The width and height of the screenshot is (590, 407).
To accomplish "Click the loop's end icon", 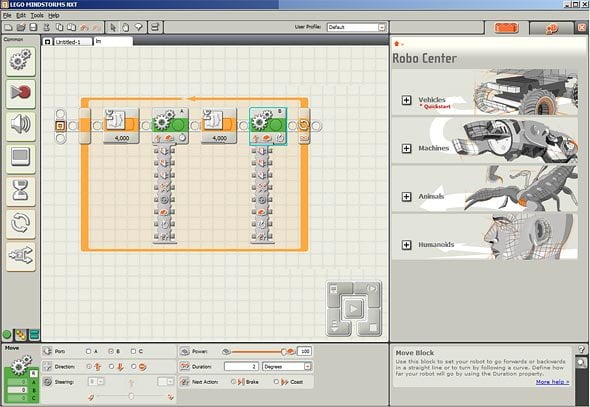I will 304,126.
